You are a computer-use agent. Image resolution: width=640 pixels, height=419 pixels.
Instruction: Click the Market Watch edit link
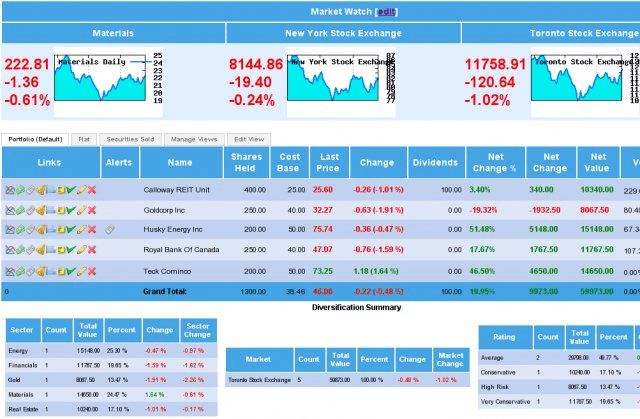[x=386, y=12]
